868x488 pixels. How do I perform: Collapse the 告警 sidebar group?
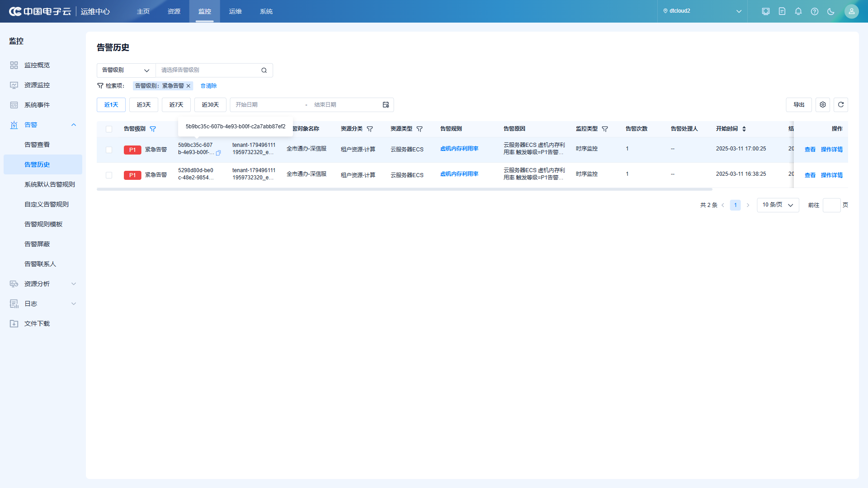click(74, 125)
